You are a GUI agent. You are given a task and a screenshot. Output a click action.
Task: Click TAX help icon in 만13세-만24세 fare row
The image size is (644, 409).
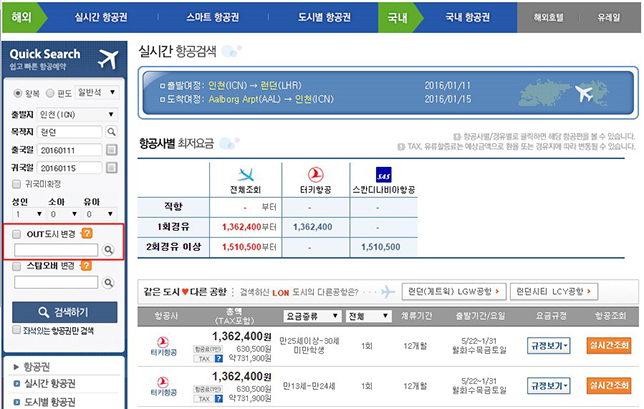click(219, 398)
